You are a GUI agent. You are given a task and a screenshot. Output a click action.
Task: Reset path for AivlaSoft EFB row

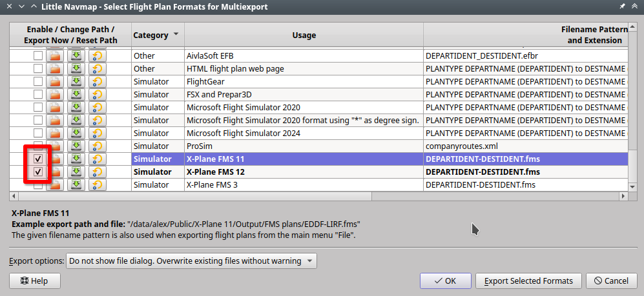(97, 55)
